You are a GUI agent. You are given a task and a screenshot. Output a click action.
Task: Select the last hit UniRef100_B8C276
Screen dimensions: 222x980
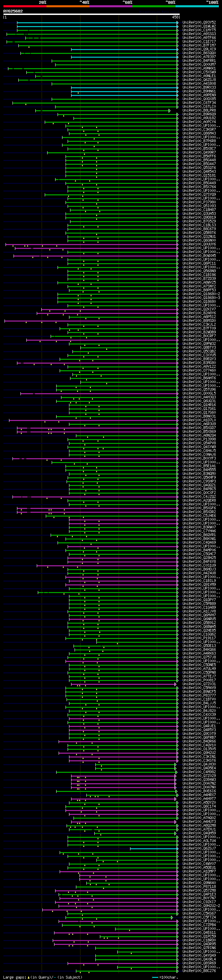tap(199, 971)
